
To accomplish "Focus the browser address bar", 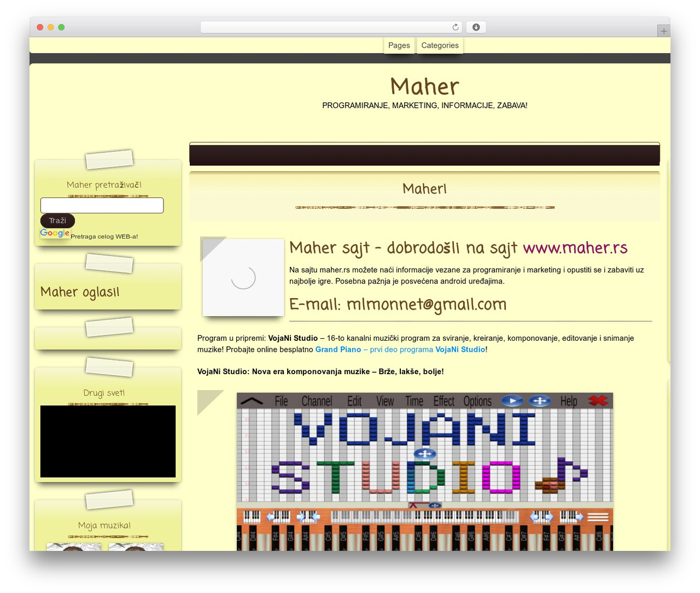I will (331, 27).
